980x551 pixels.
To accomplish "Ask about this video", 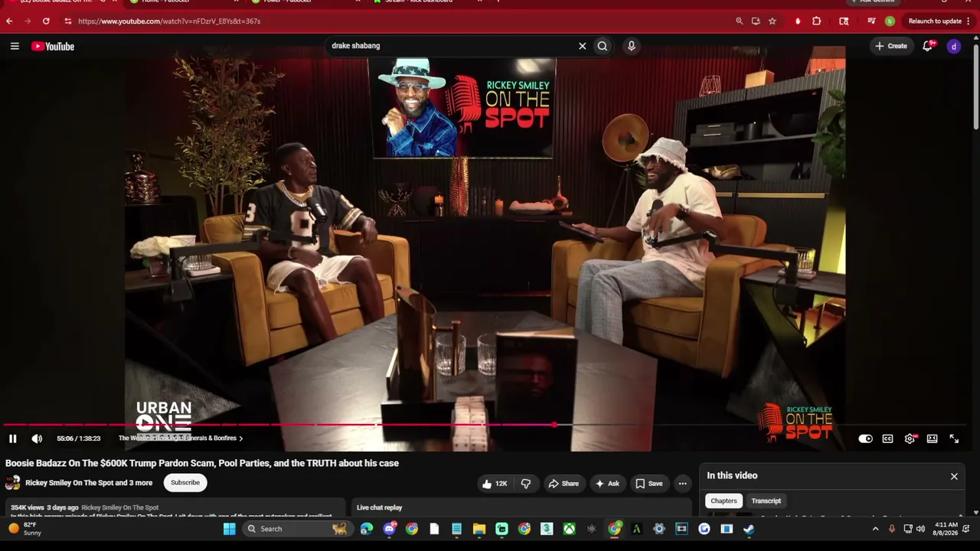I will 606,484.
